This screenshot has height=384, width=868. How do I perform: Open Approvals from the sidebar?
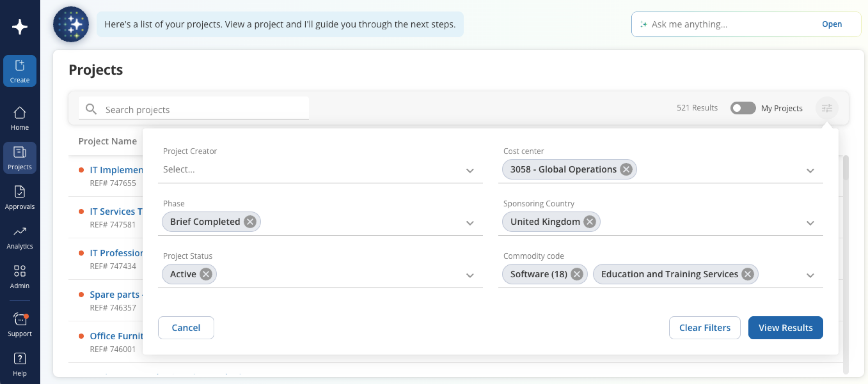point(20,197)
